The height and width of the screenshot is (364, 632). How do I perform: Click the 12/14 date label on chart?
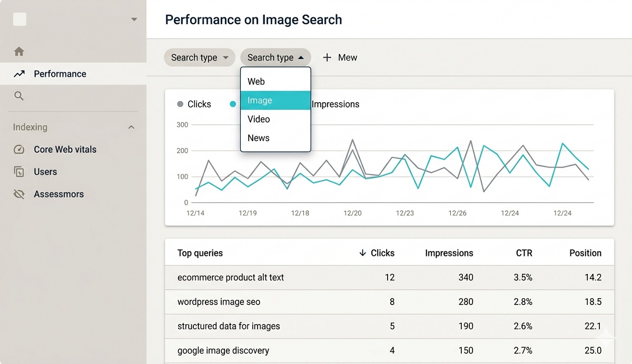(x=195, y=213)
